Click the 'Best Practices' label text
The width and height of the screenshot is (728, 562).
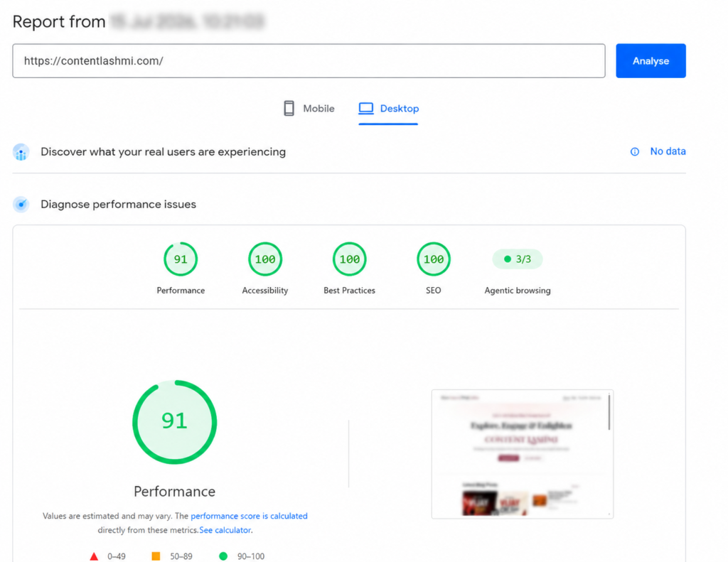[349, 291]
